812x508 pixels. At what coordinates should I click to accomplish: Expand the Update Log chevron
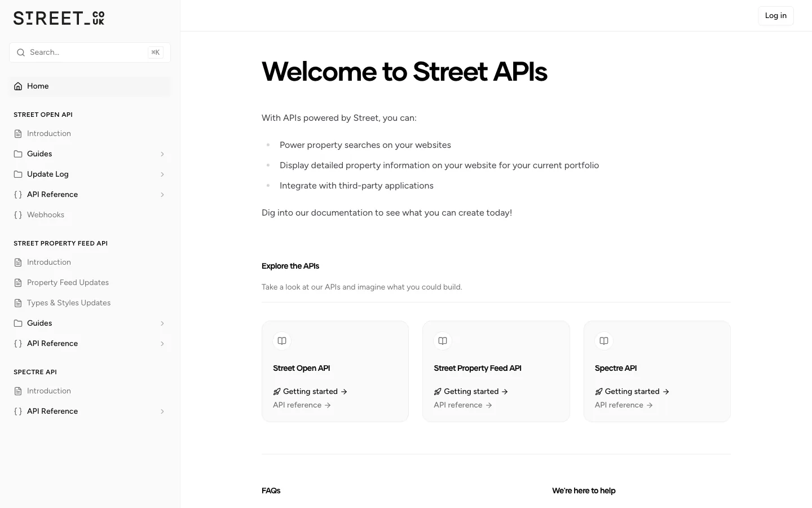[162, 174]
